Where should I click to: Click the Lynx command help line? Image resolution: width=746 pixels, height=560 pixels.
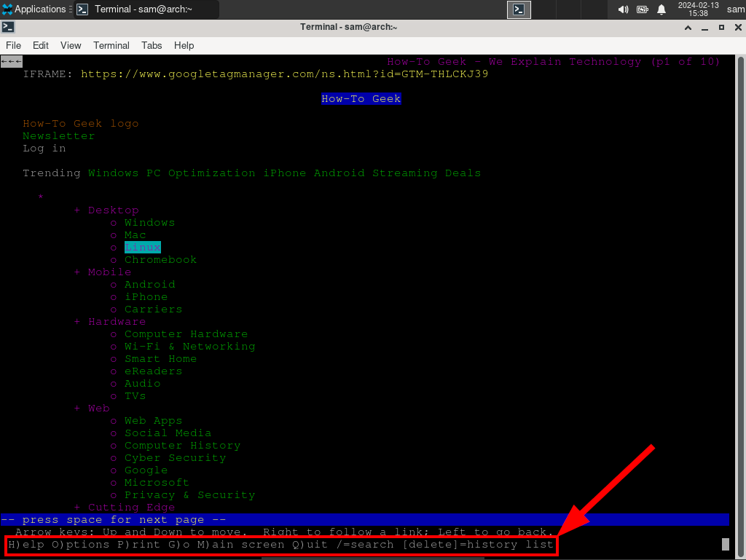tap(281, 544)
